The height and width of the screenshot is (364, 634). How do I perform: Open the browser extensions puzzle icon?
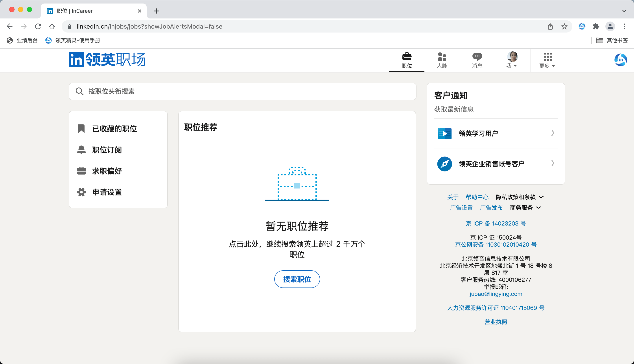pos(596,26)
